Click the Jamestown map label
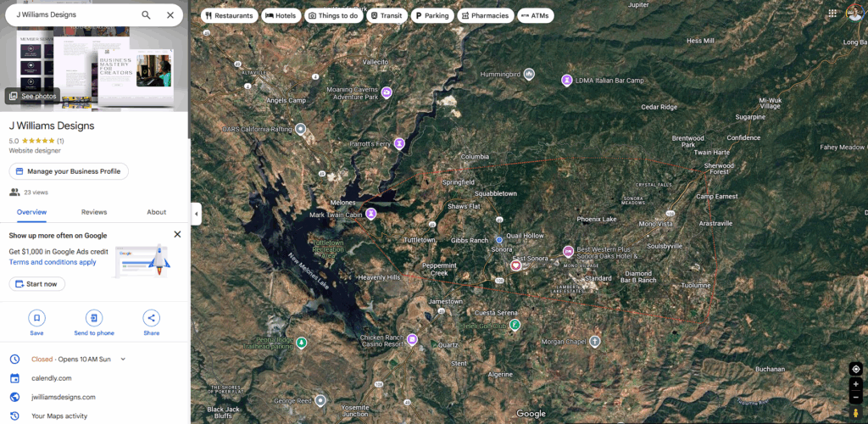868x424 pixels. [x=445, y=301]
